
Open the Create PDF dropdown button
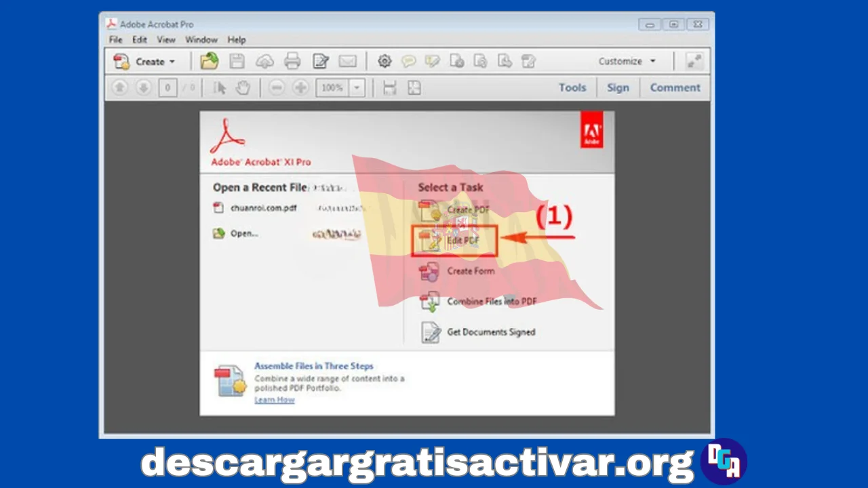click(x=144, y=62)
